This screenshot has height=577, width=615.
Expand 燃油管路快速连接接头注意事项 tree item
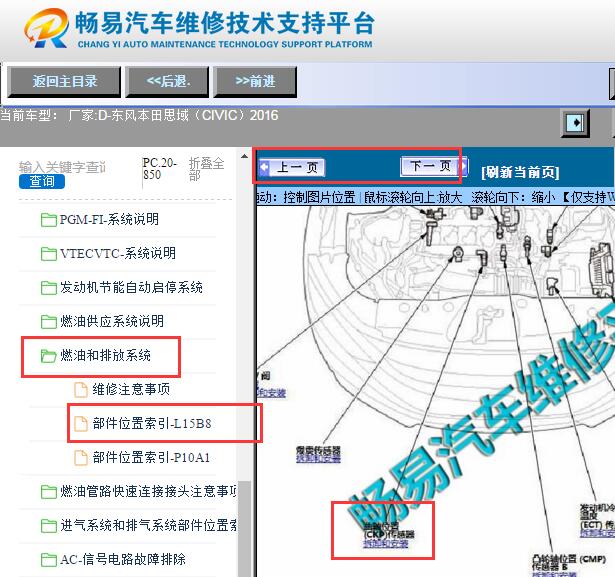tap(148, 491)
